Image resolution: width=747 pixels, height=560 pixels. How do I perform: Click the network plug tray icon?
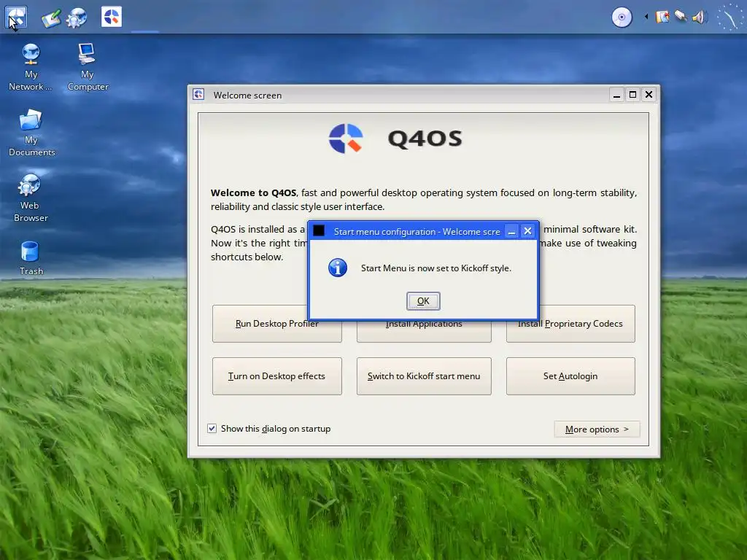click(681, 17)
